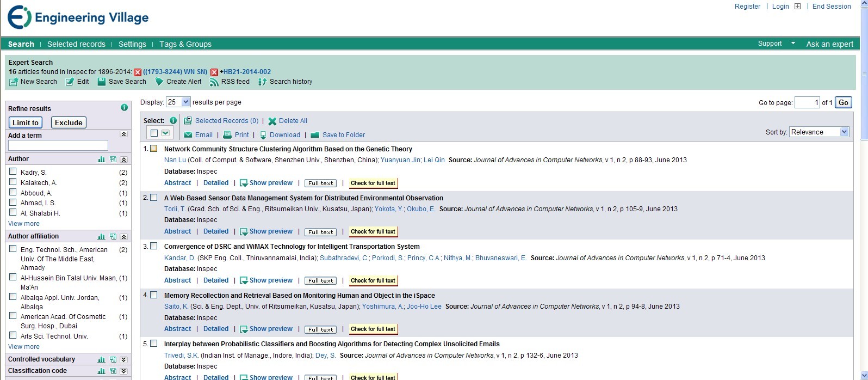
Task: Click the Add a term input field
Action: click(x=58, y=145)
